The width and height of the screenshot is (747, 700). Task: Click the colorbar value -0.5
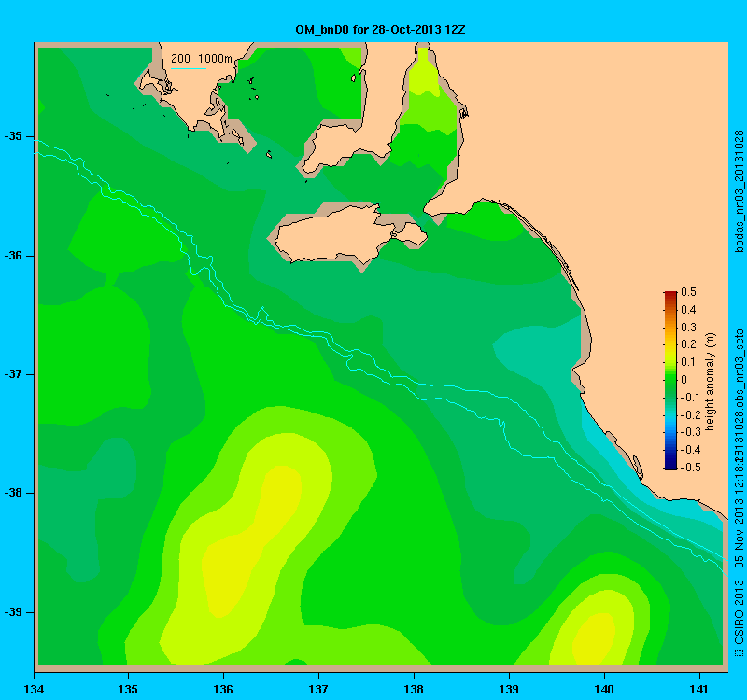click(x=690, y=468)
